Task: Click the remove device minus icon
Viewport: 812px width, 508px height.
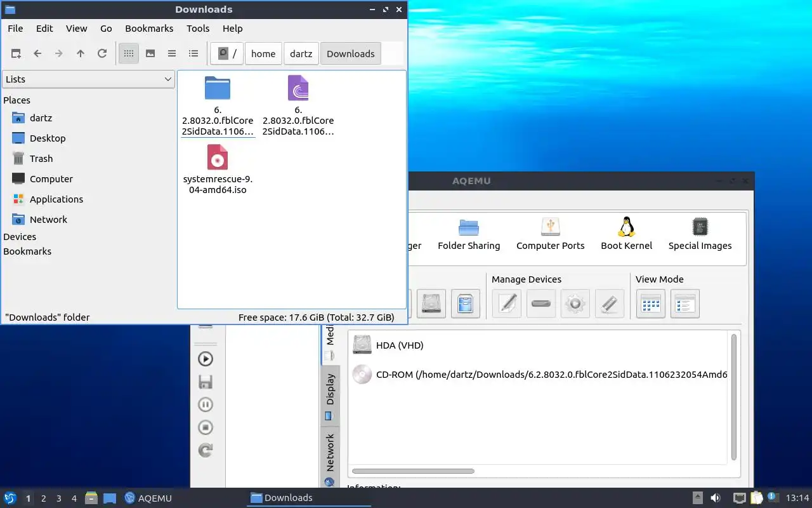Action: 541,304
